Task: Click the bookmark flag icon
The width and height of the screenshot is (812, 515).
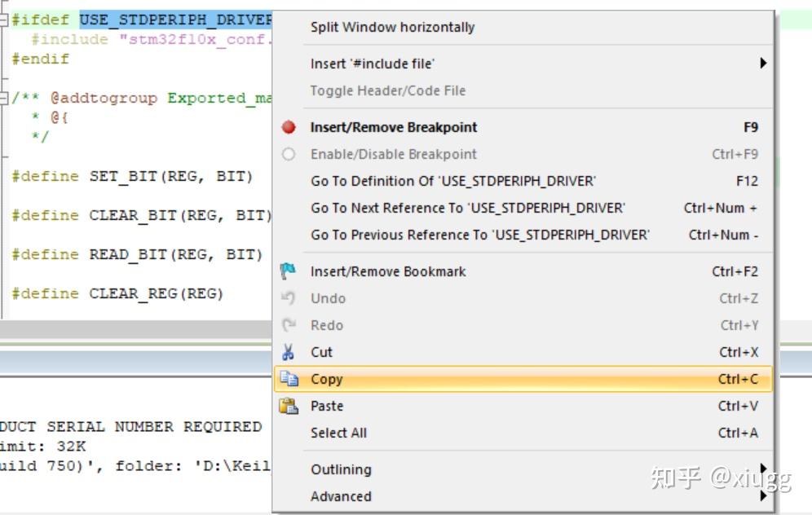Action: (288, 271)
